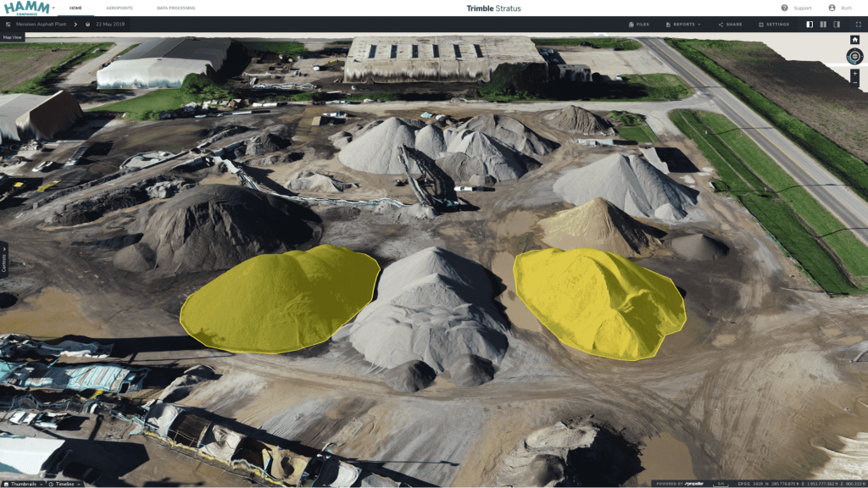Zoom in with the plus button
Screen dimensions: 868x488
click(x=854, y=74)
